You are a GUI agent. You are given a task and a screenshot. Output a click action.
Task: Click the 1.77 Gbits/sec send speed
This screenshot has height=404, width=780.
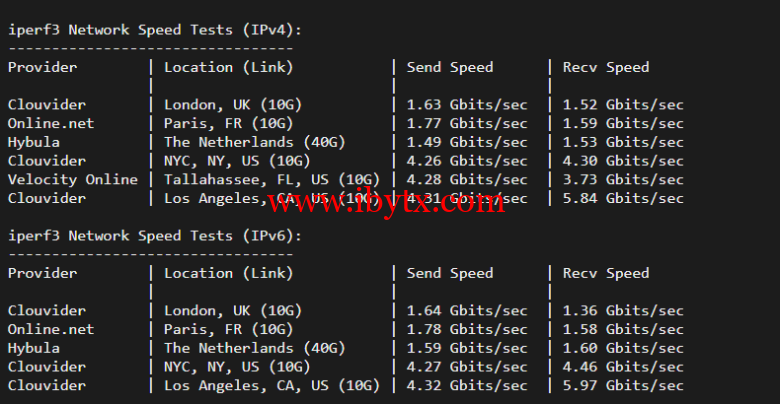click(x=466, y=124)
